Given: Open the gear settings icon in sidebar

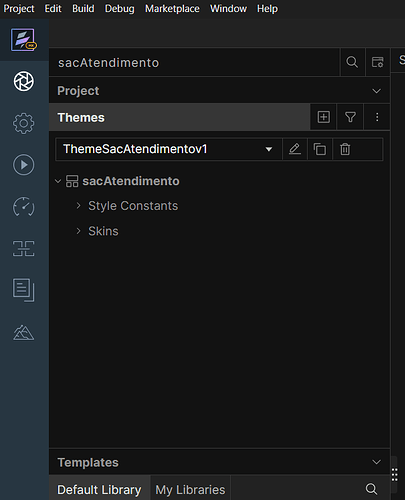Looking at the screenshot, I should point(23,123).
